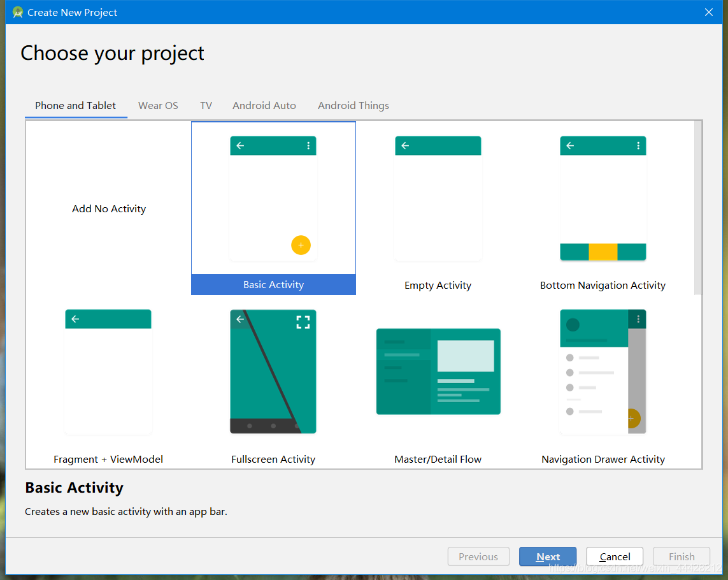Click the Basic Activity blue label bar
The width and height of the screenshot is (728, 580).
[273, 284]
